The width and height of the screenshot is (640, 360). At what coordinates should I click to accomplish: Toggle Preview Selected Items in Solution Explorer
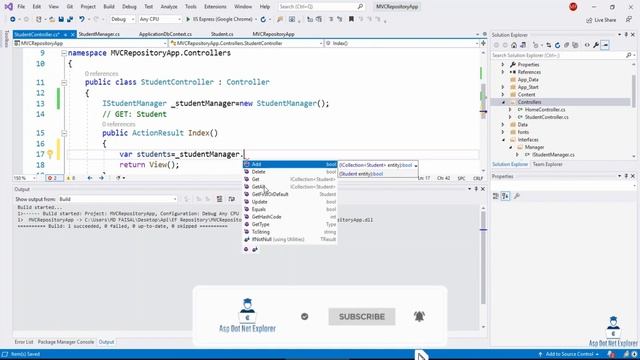click(605, 45)
